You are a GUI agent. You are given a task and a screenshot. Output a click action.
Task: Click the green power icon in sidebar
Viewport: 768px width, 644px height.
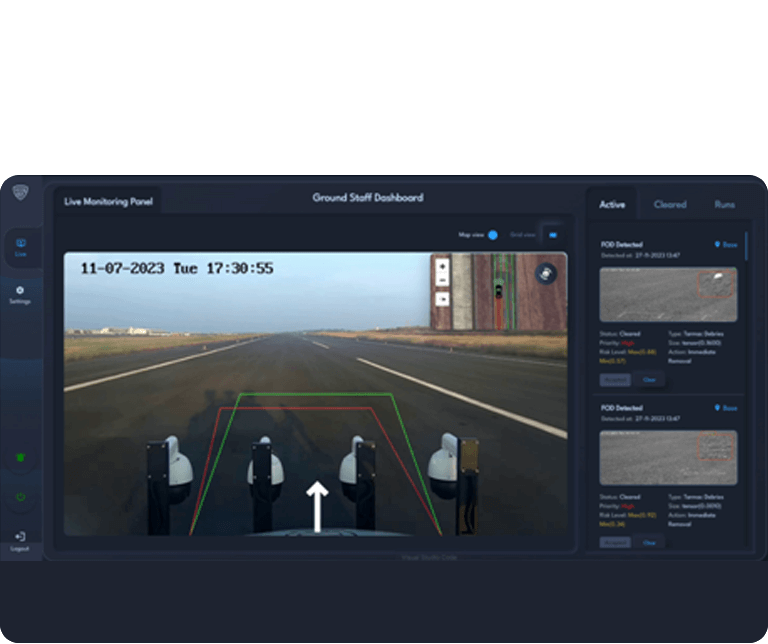click(x=21, y=497)
